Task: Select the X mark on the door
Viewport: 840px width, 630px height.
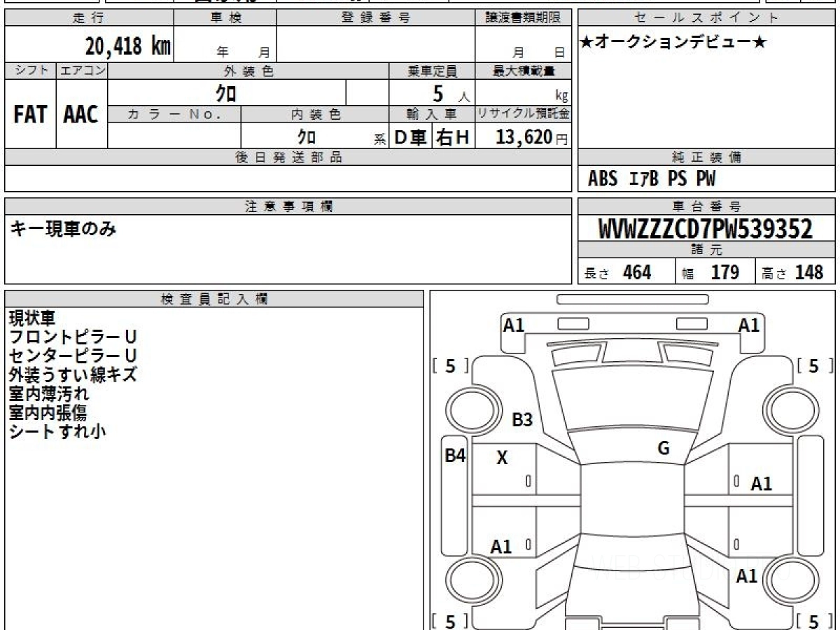Action: pyautogui.click(x=503, y=459)
